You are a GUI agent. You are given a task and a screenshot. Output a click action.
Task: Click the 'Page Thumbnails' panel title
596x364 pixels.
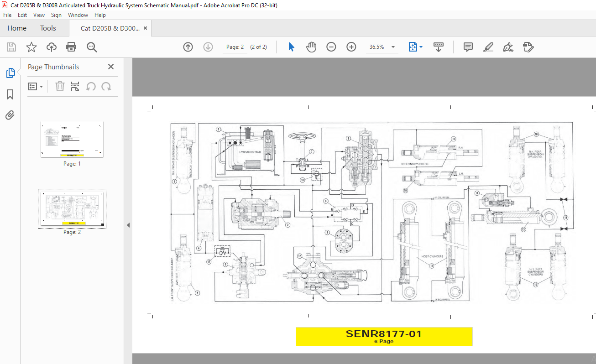pos(53,67)
